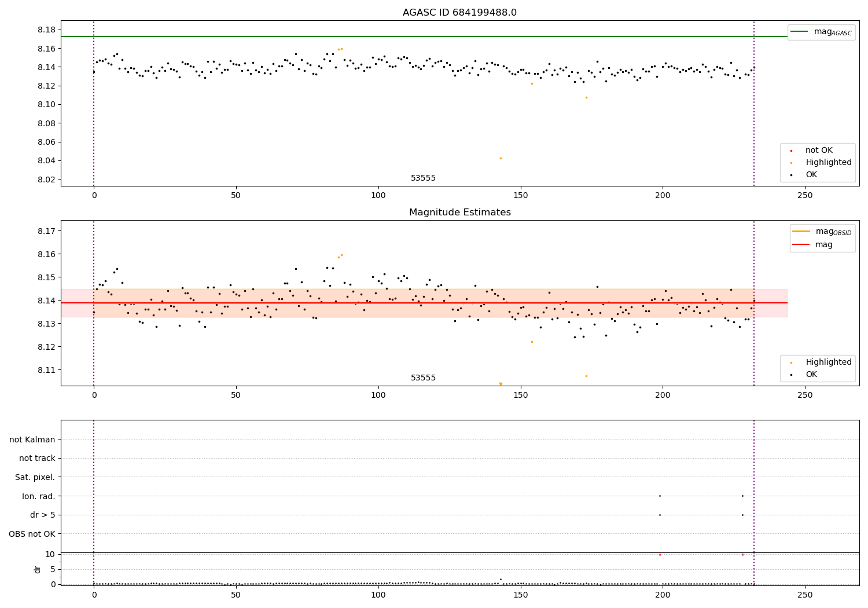Click the '53555' label in the middle plot

click(x=423, y=378)
